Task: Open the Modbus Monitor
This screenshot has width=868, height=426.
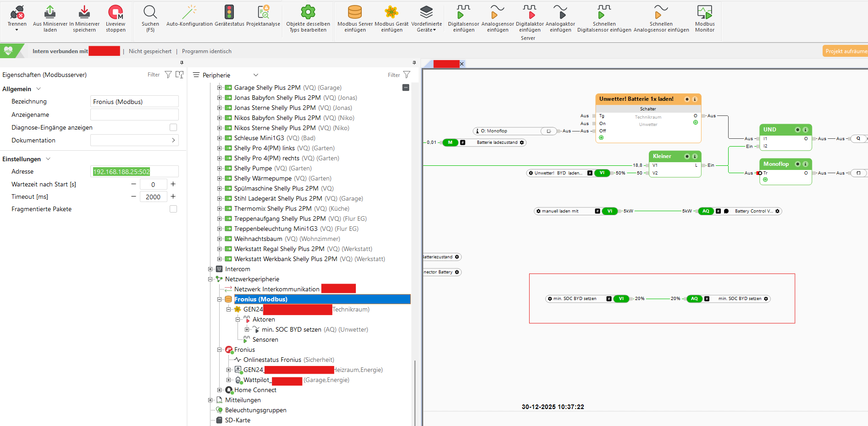Action: pos(704,13)
